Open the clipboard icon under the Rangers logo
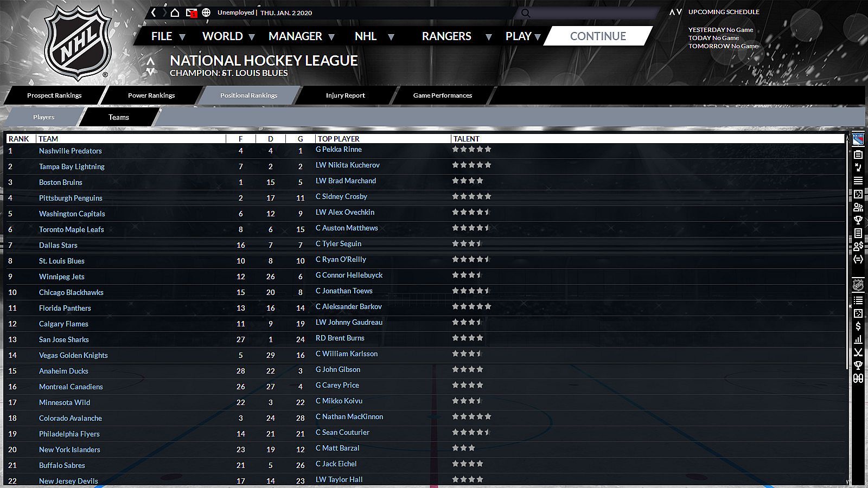 [858, 155]
